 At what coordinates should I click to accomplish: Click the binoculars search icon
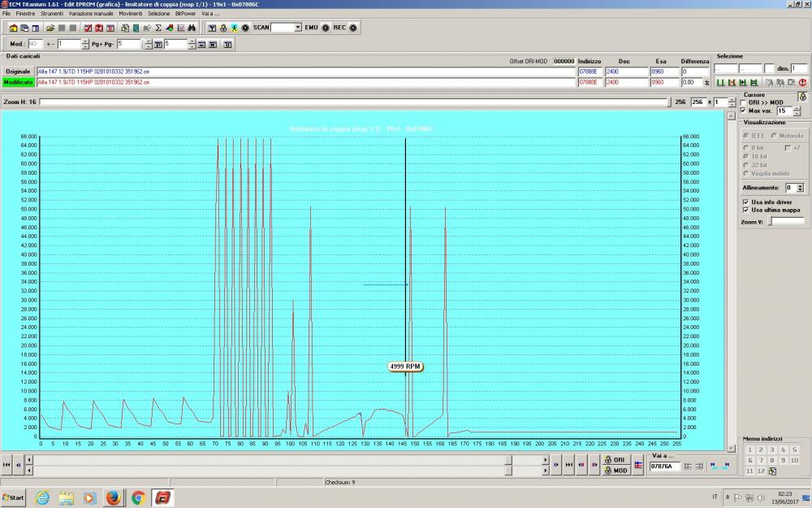click(192, 28)
